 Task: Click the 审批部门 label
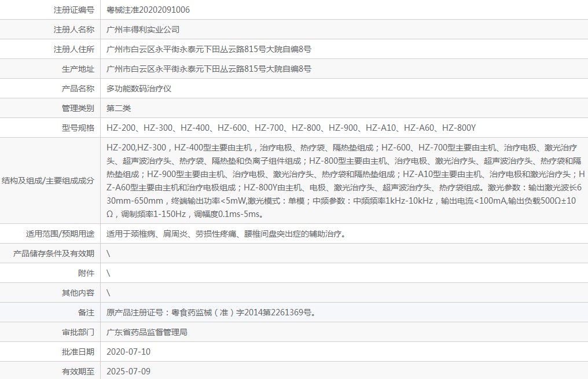(x=78, y=332)
